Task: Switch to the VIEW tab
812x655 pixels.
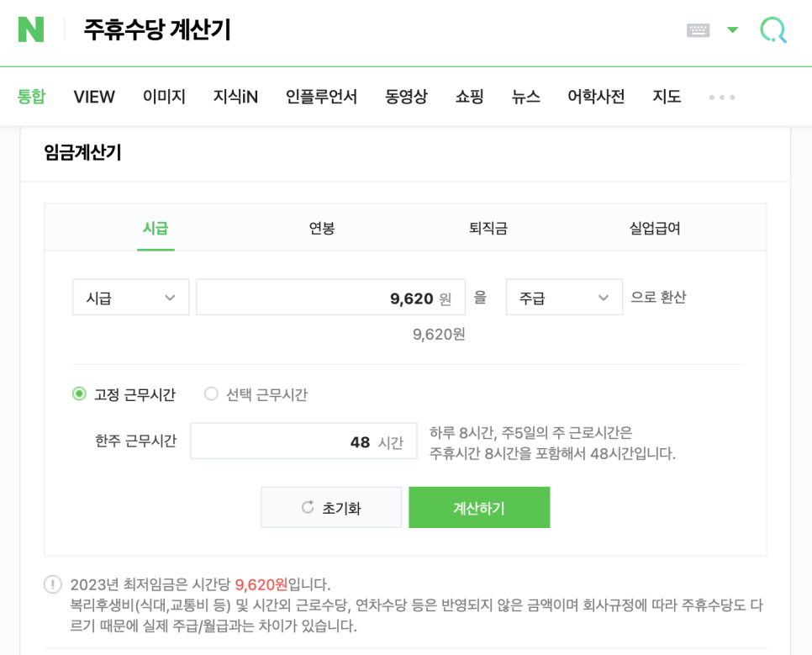Action: tap(94, 97)
